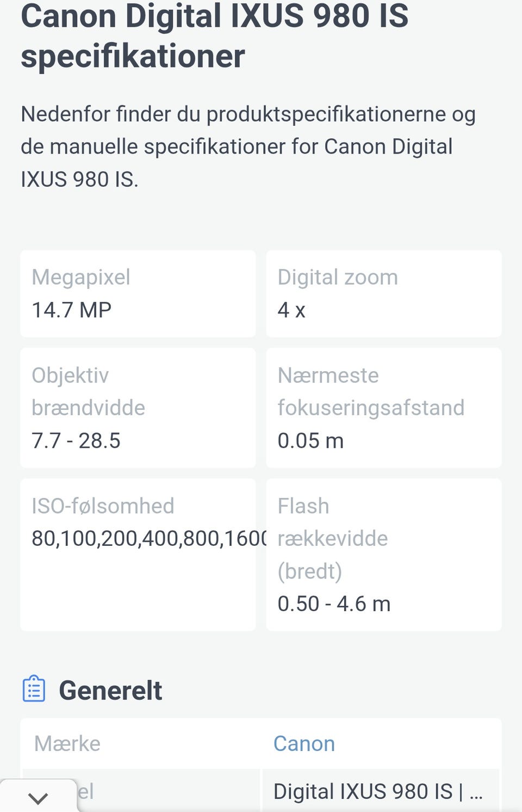Viewport: 522px width, 812px height.
Task: Click the Flash rækkevidde (bredt) label
Action: tap(332, 538)
